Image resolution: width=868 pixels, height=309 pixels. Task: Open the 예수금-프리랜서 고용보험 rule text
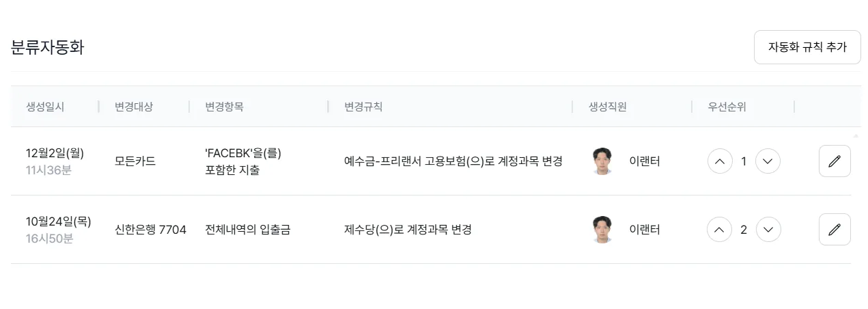point(453,161)
